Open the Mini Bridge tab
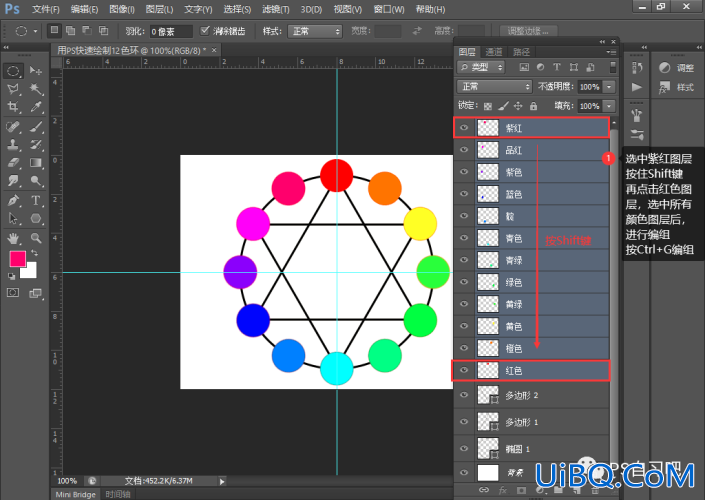This screenshot has height=500, width=705. tap(76, 494)
